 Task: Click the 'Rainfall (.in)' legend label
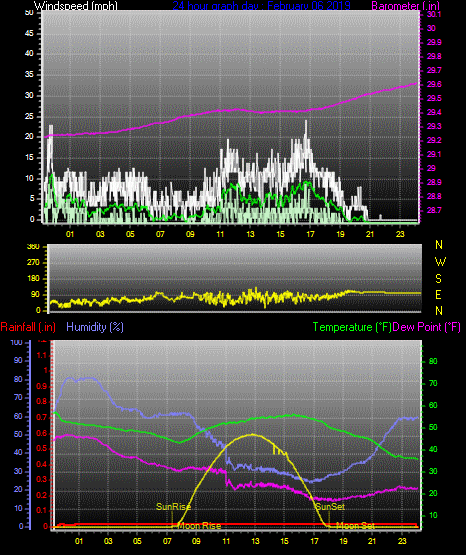click(28, 327)
